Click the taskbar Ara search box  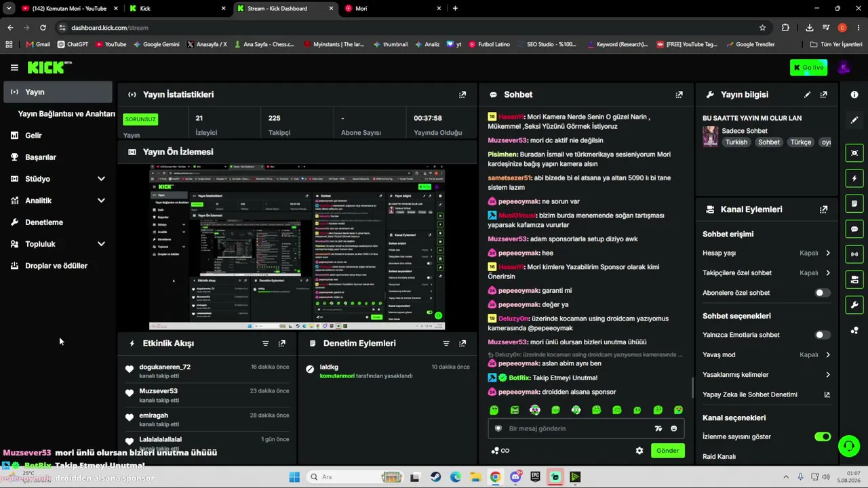(354, 477)
